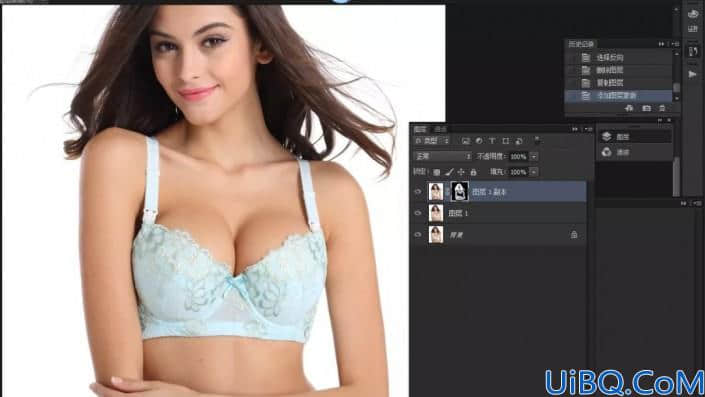The width and height of the screenshot is (705, 397).
Task: Click the adjustment layer filter icon
Action: (479, 141)
